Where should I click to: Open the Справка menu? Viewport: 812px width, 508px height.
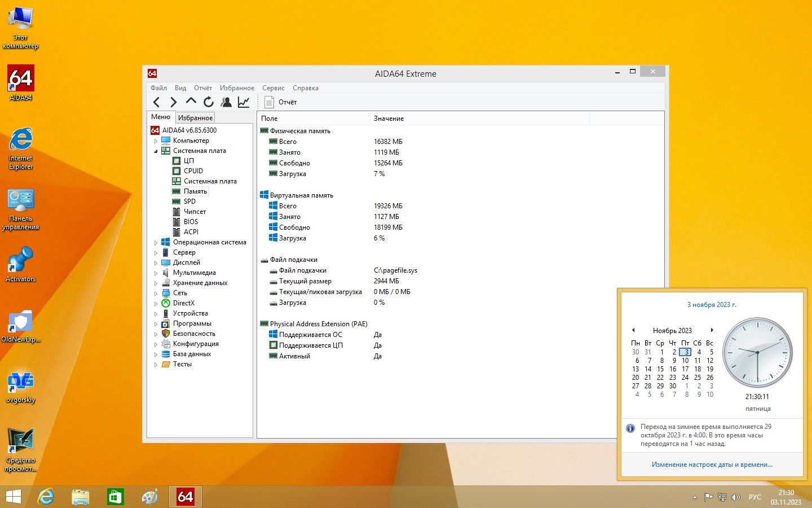[306, 88]
